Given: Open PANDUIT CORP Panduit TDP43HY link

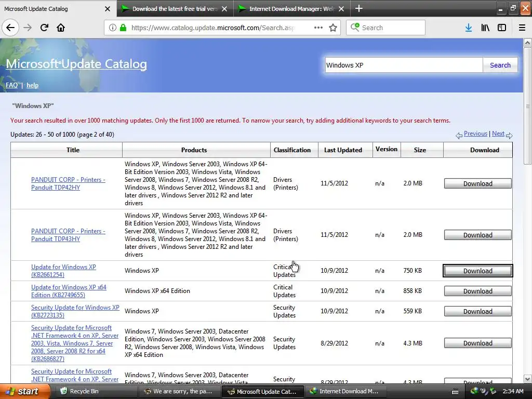Looking at the screenshot, I should coord(68,235).
